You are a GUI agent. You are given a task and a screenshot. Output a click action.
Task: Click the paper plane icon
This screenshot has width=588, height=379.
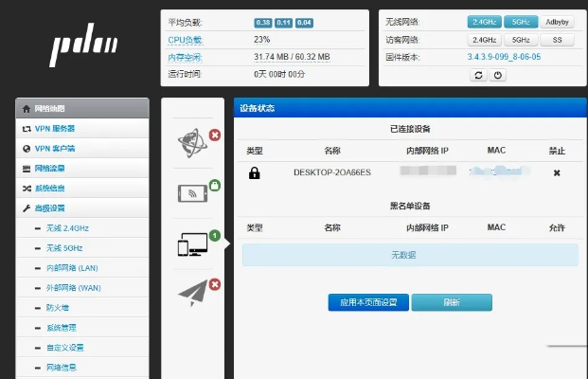coord(192,295)
